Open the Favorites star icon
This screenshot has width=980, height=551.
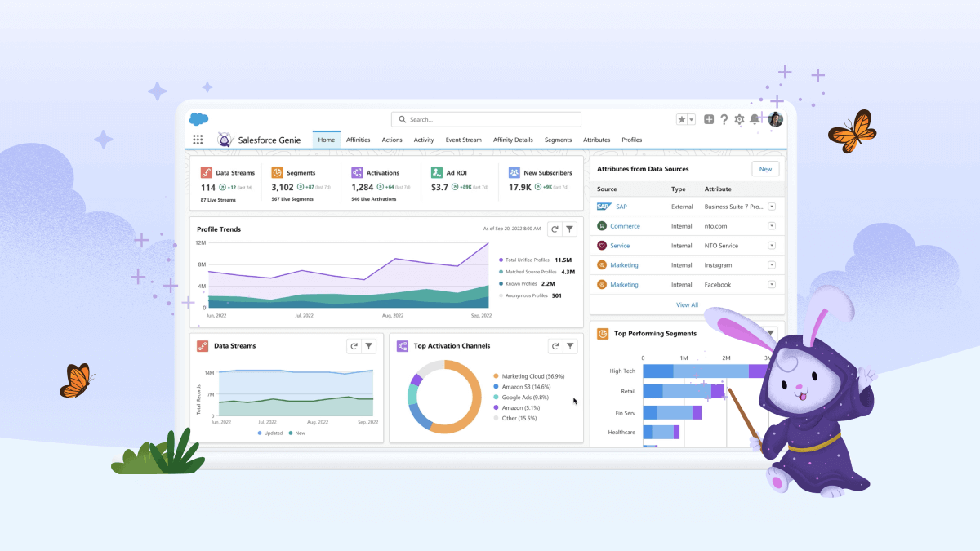click(x=682, y=119)
